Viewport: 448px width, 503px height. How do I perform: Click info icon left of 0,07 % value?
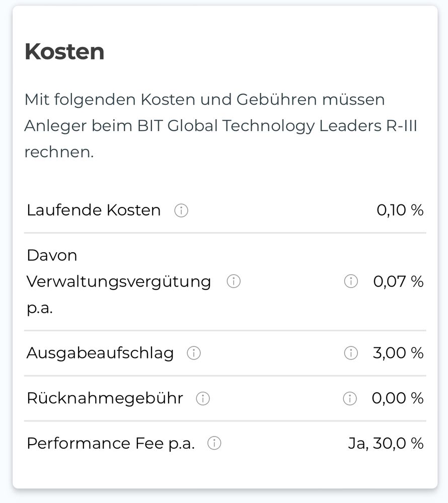(350, 281)
